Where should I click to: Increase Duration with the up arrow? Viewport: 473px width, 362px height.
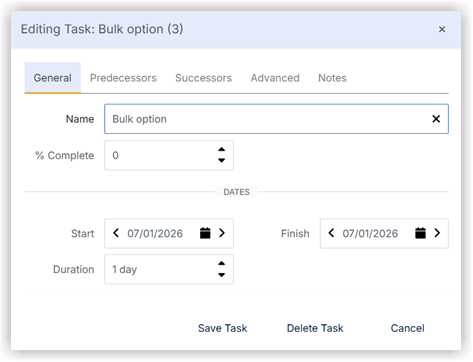[x=221, y=264]
